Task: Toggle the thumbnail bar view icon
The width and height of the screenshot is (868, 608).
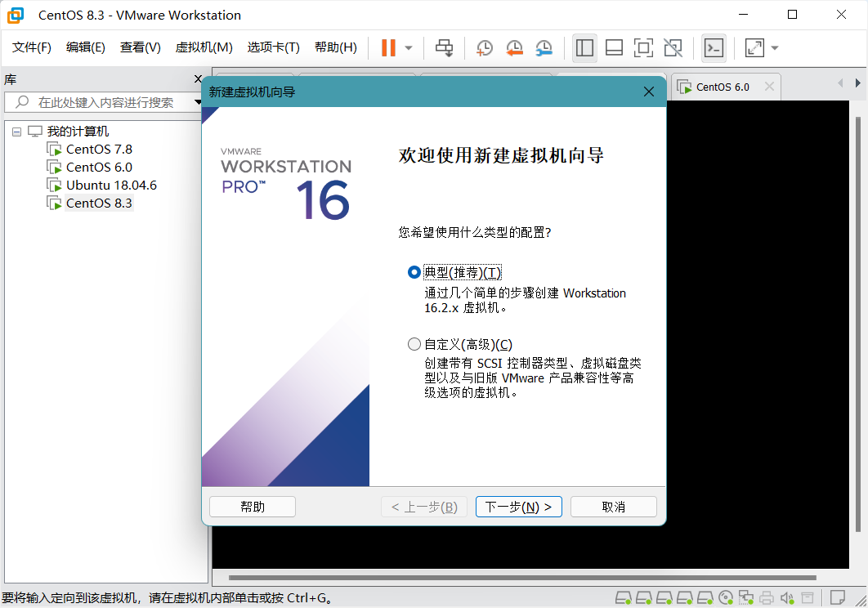Action: [614, 47]
